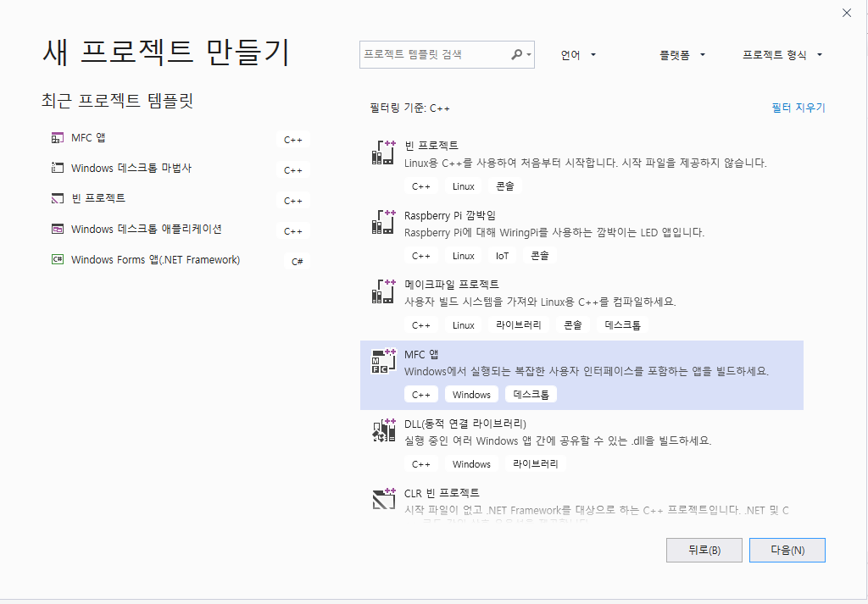868x604 pixels.
Task: Click the Linux tag under 빈 프로젝트
Action: pos(464,186)
